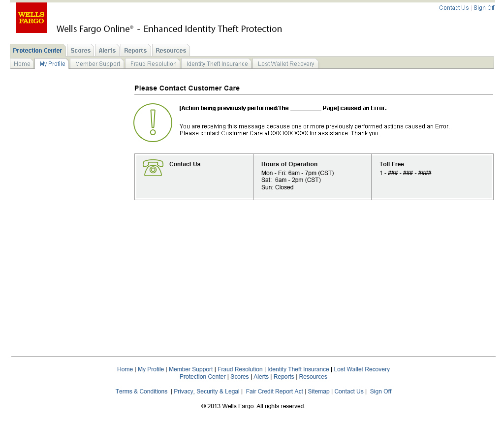Click the 'Mon - Fri: 6am - 7pm (CST)' text
The width and height of the screenshot is (504, 421).
click(x=298, y=173)
